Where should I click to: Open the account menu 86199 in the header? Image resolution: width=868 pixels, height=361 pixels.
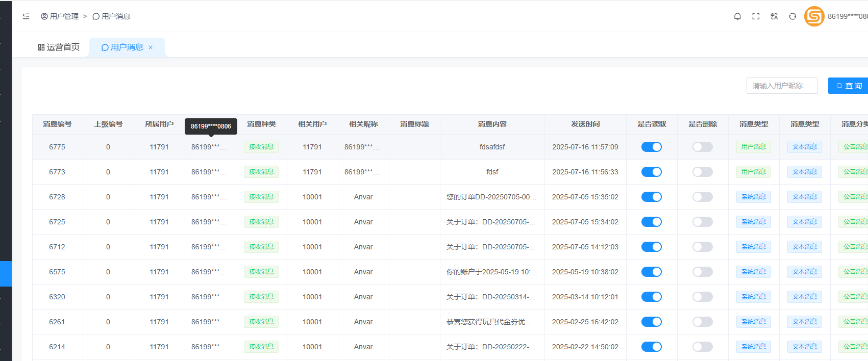point(847,16)
